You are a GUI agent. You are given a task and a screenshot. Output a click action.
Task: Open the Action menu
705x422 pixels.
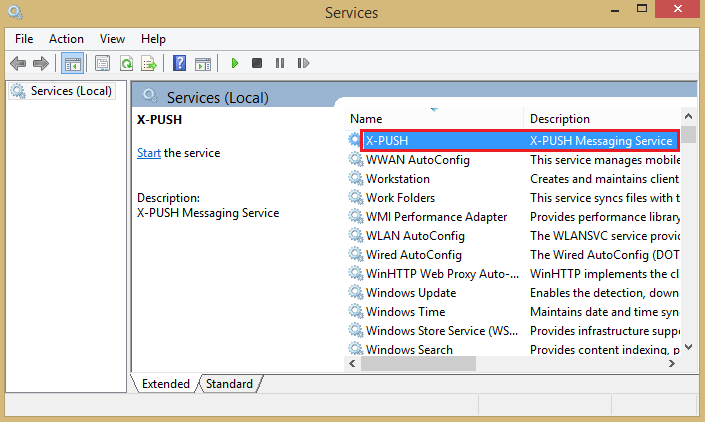(66, 39)
